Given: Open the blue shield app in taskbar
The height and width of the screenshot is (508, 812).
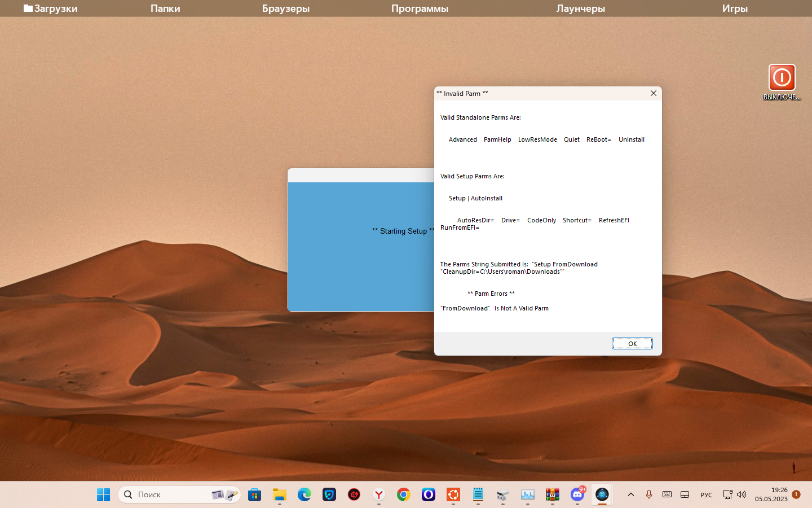Looking at the screenshot, I should point(329,494).
